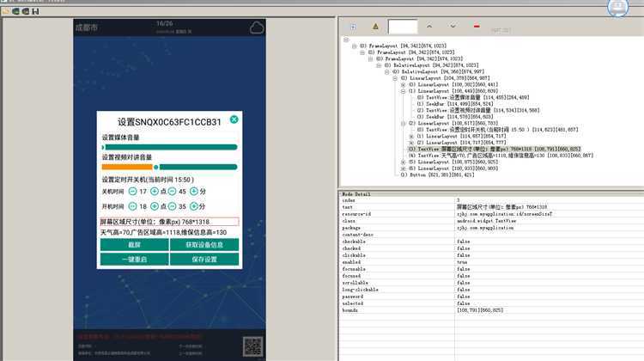Click the 天气高=70 info line in dialog
The width and height of the screenshot is (644, 361).
pyautogui.click(x=163, y=232)
